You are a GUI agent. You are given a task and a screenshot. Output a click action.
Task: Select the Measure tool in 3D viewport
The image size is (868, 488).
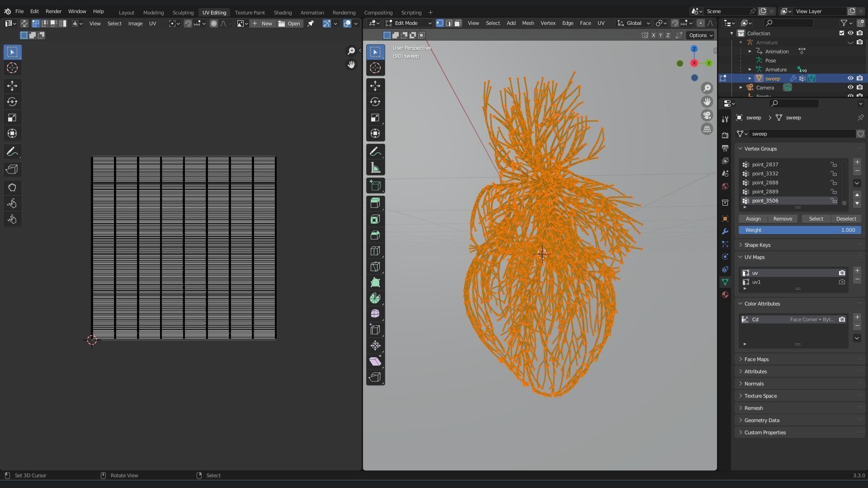tap(375, 168)
